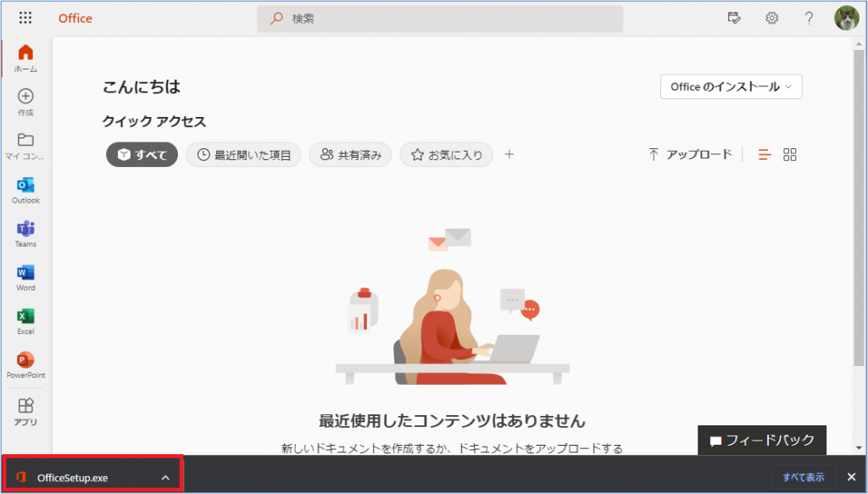Open My Day calendar icon
This screenshot has width=868, height=494.
pyautogui.click(x=734, y=19)
